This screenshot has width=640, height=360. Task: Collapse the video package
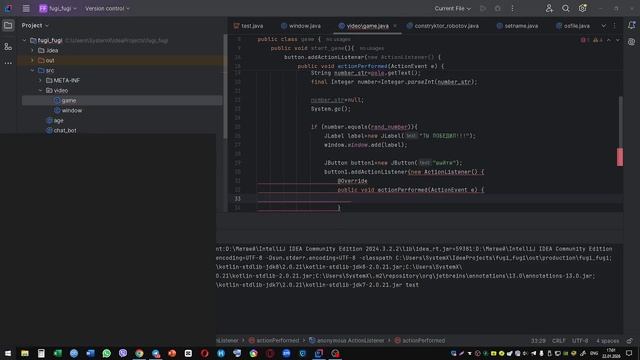[40, 91]
